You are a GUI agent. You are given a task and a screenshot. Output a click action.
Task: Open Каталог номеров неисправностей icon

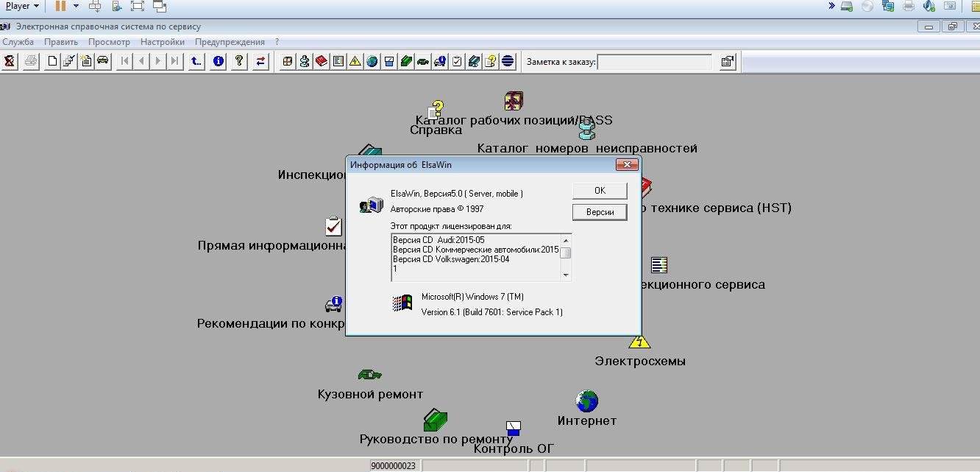586,130
